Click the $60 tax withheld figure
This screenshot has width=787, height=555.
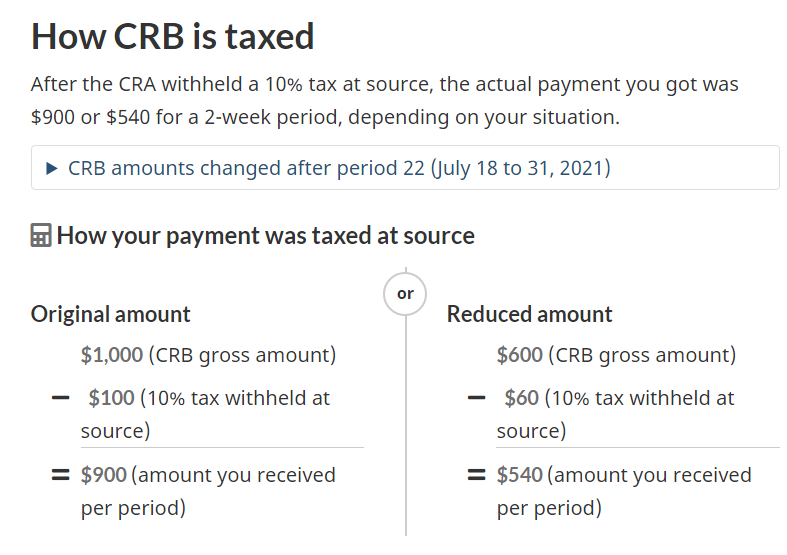[x=521, y=398]
